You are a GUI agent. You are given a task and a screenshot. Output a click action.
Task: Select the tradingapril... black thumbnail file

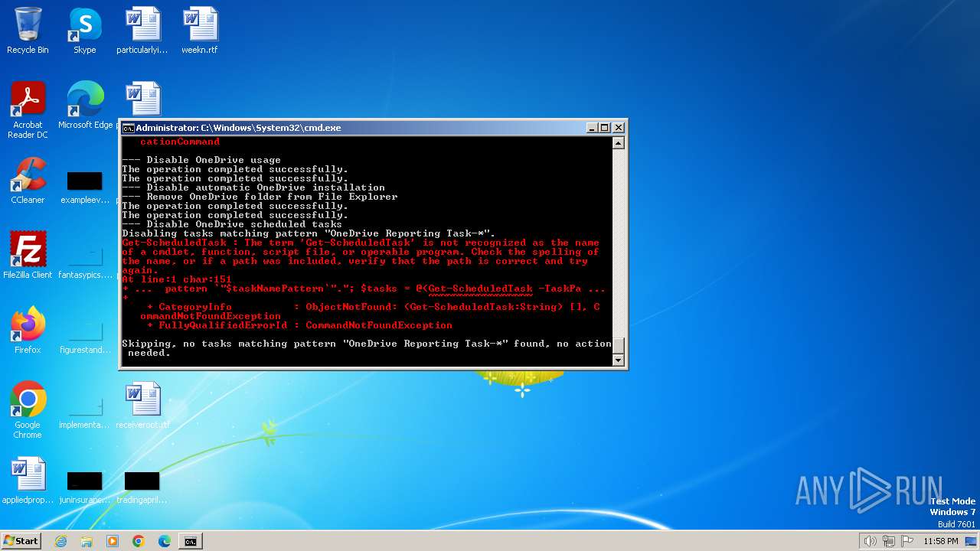point(142,487)
